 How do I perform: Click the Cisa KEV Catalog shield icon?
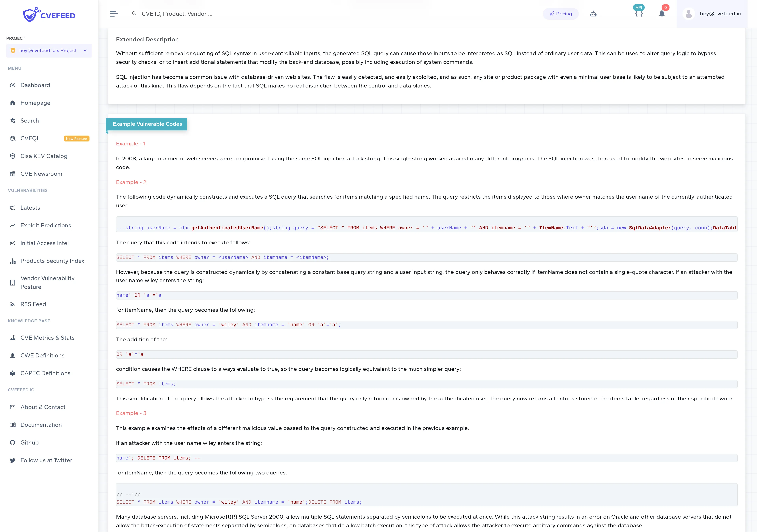tap(13, 156)
